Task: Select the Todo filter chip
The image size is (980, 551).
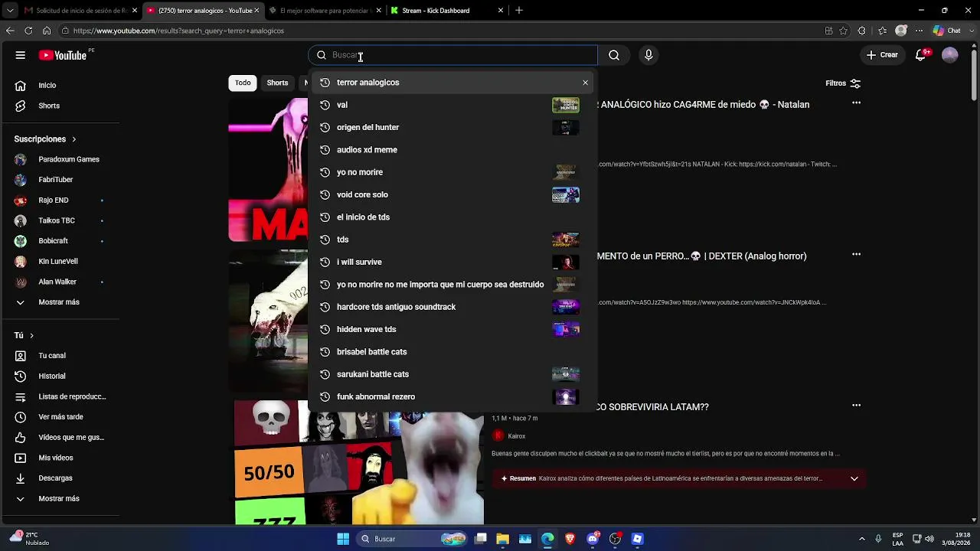Action: click(243, 83)
